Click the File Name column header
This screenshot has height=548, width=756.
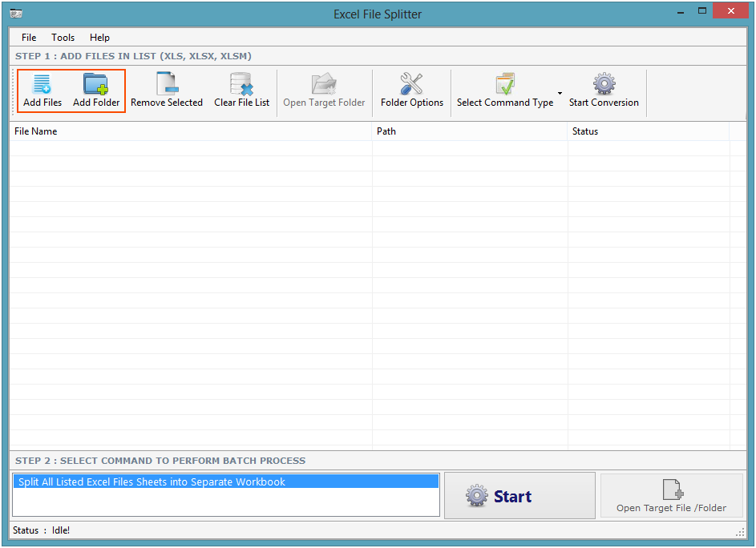click(x=191, y=131)
